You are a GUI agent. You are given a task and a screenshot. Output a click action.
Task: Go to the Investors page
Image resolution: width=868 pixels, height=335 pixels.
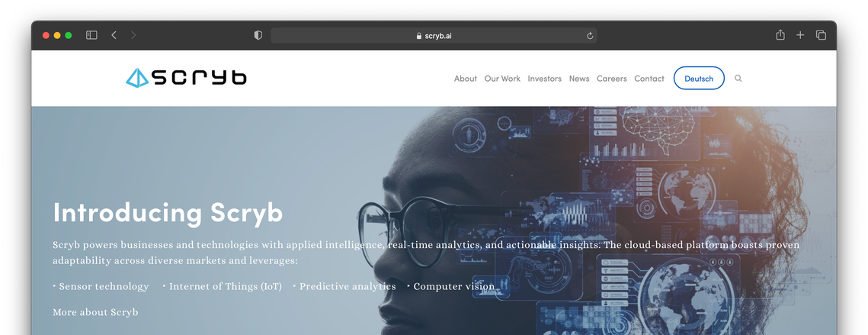click(x=545, y=78)
